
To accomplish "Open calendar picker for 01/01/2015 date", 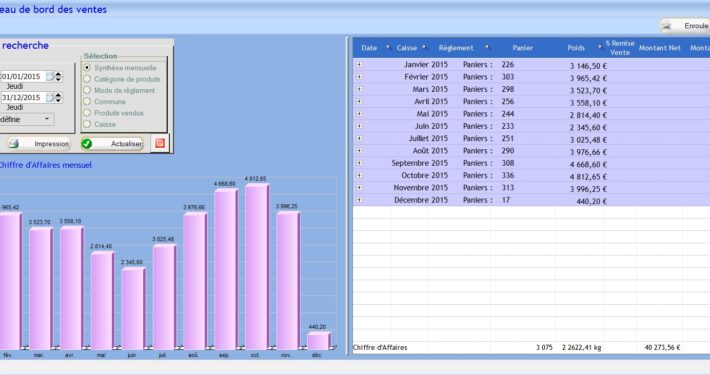I will (x=50, y=77).
